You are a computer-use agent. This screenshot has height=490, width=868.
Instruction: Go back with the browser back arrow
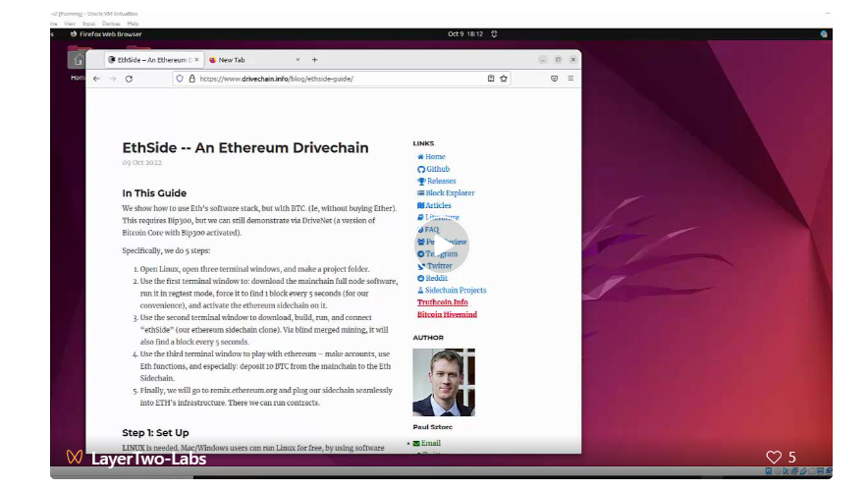point(96,79)
